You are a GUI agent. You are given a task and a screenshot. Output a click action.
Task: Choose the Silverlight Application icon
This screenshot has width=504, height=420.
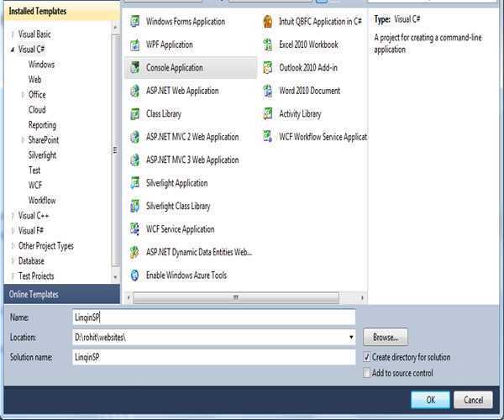click(x=135, y=183)
